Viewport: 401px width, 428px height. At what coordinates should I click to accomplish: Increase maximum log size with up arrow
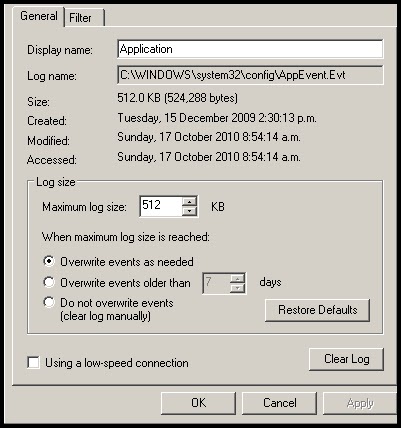click(190, 201)
